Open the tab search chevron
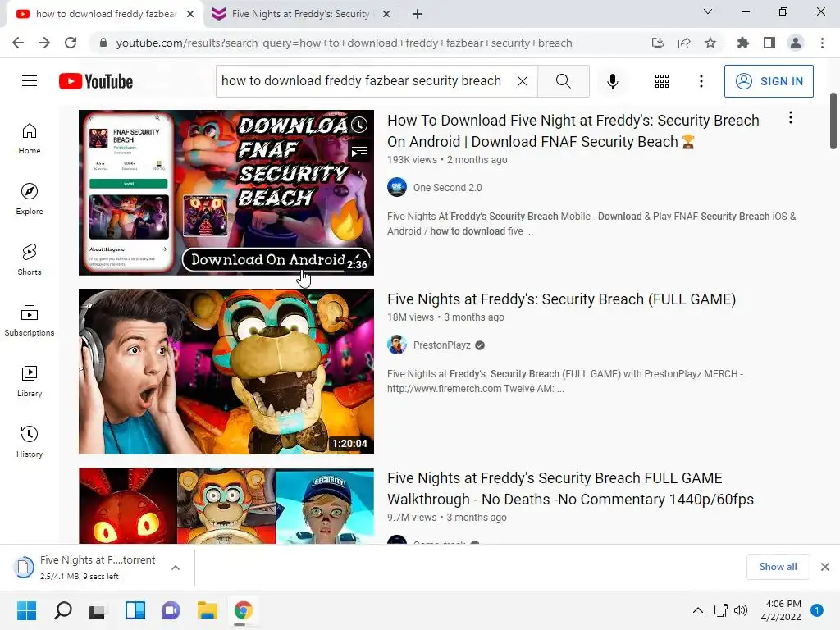This screenshot has height=630, width=840. click(x=708, y=11)
